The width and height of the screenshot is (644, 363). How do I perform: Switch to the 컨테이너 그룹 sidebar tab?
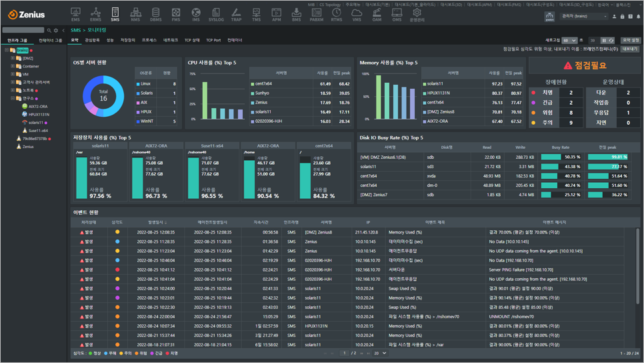point(50,40)
